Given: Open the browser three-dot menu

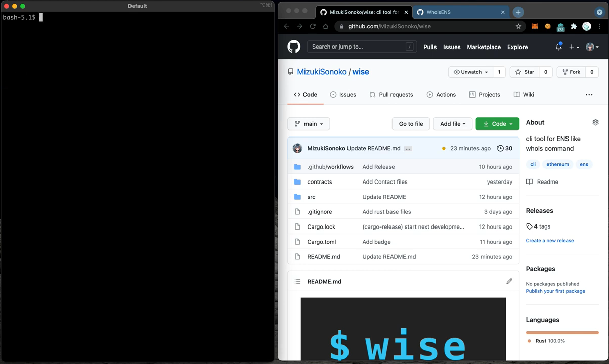Looking at the screenshot, I should [600, 26].
